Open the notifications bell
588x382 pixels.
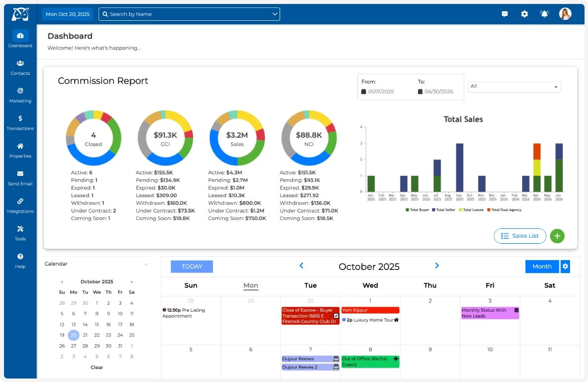(x=544, y=14)
